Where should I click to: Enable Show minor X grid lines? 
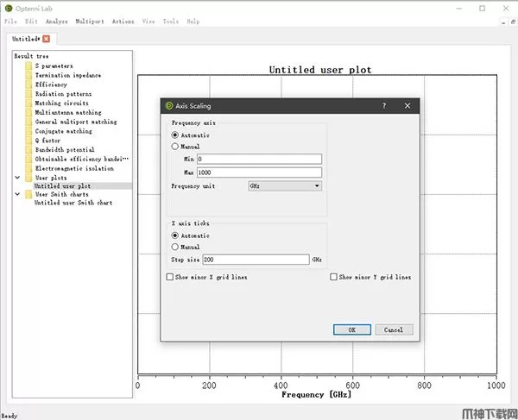point(169,278)
